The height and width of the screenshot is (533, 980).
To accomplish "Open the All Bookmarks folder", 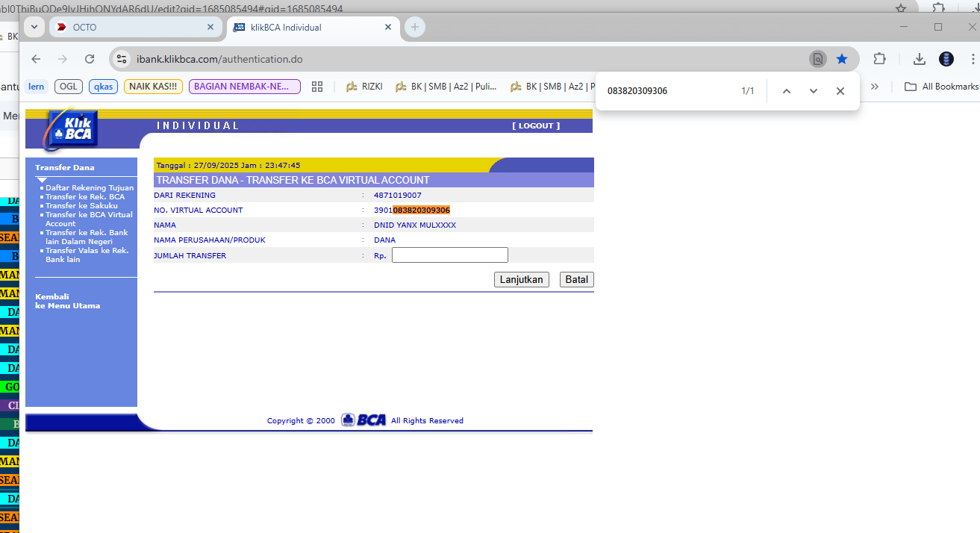I will (x=941, y=87).
